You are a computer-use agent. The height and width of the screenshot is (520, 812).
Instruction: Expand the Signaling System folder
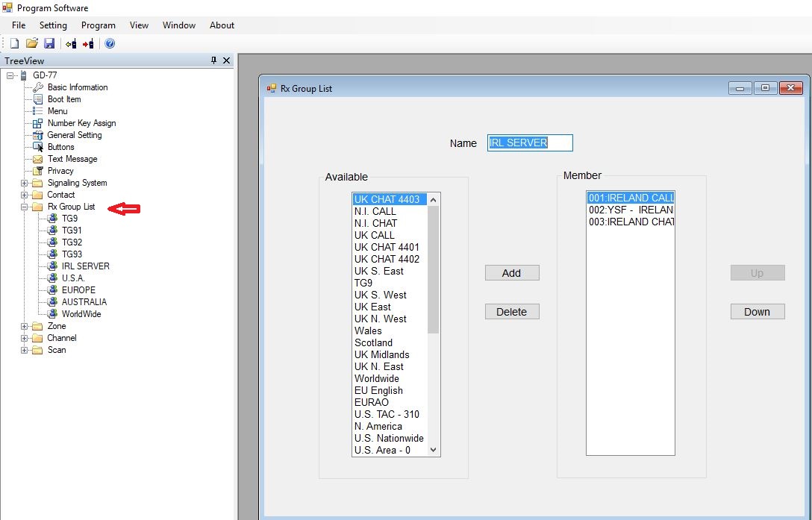point(24,183)
